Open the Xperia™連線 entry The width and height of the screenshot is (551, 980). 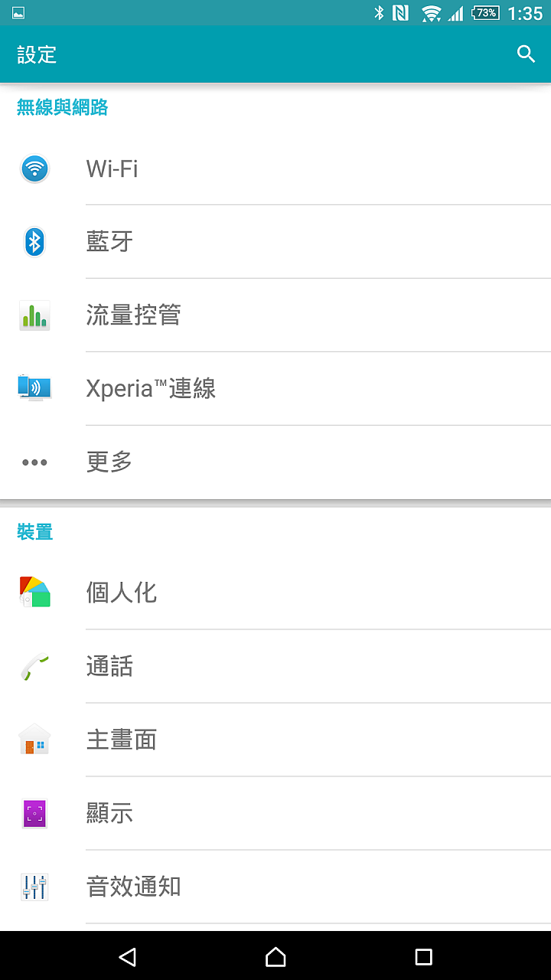pos(275,389)
